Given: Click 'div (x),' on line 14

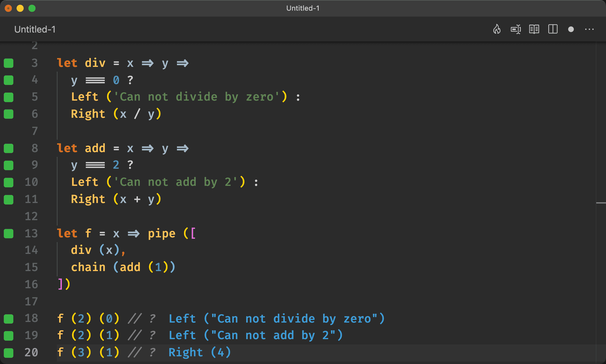Looking at the screenshot, I should tap(98, 250).
